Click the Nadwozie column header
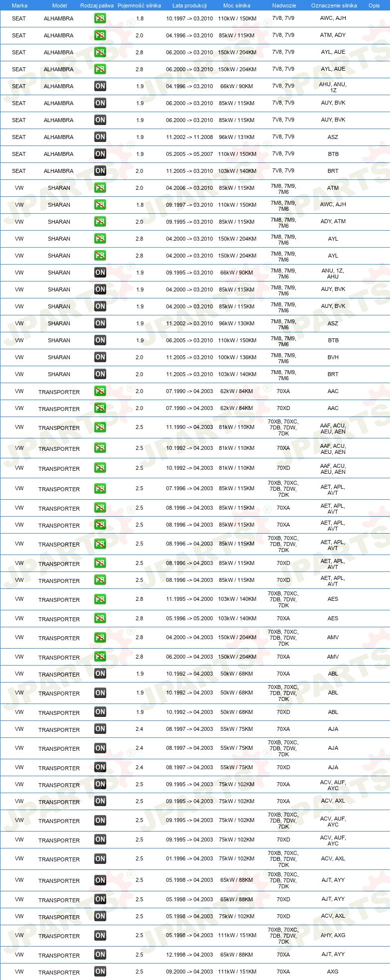The width and height of the screenshot is (390, 980). (x=284, y=5)
